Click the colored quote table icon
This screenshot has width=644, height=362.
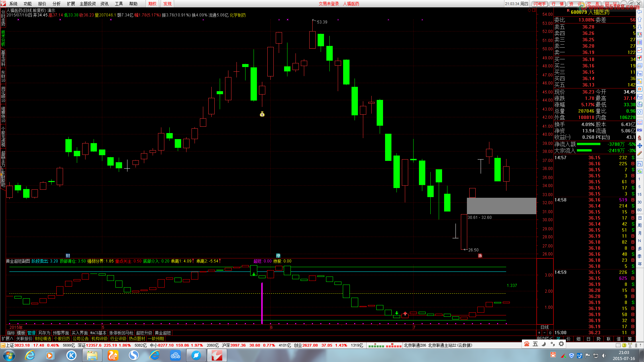click(x=640, y=42)
